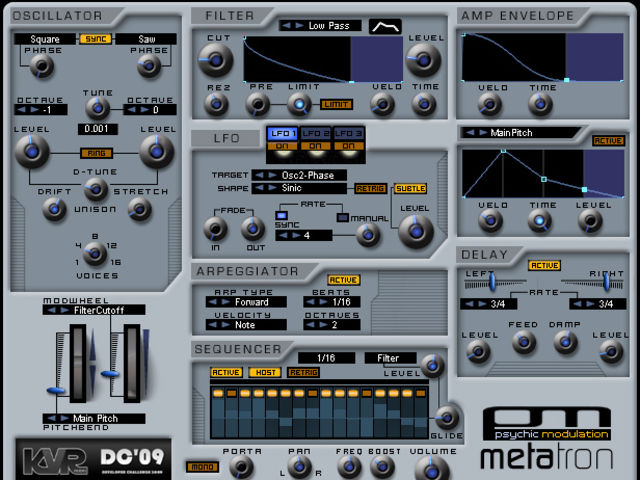The height and width of the screenshot is (480, 640).
Task: Toggle the sequencer HOST button
Action: pyautogui.click(x=265, y=372)
